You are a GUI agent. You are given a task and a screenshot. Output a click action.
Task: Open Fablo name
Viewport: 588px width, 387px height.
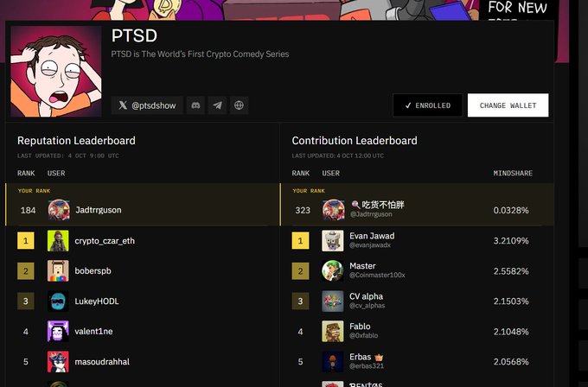point(360,327)
